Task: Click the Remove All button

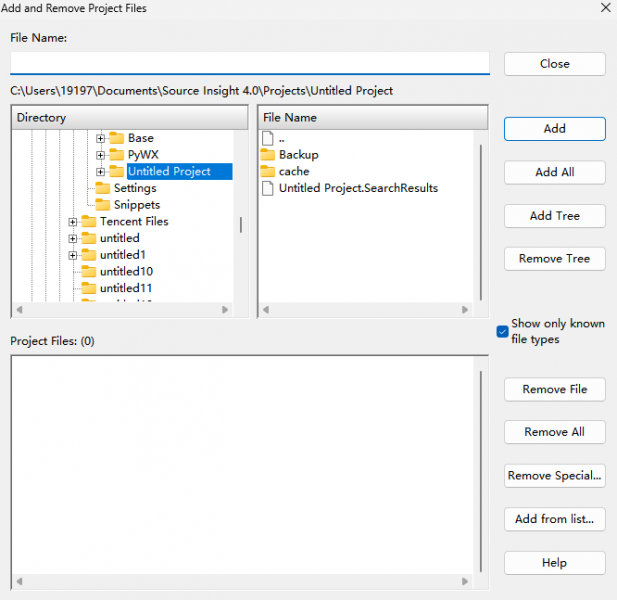Action: (x=554, y=432)
